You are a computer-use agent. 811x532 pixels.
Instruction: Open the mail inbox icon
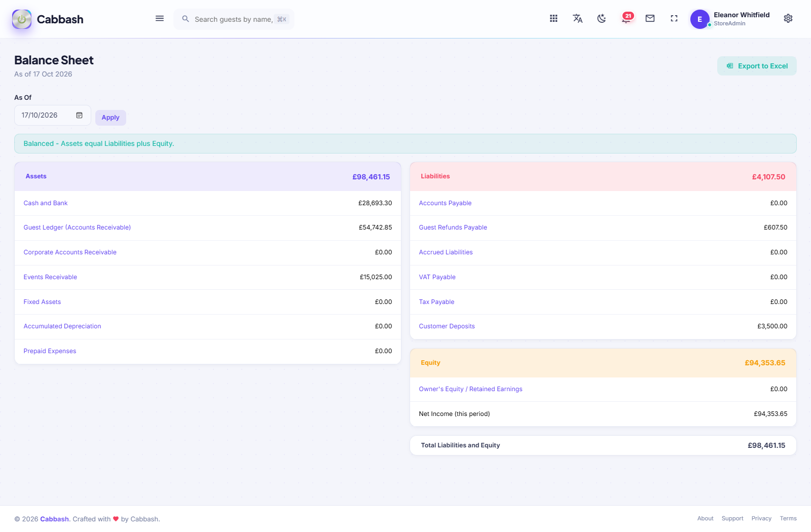(650, 19)
